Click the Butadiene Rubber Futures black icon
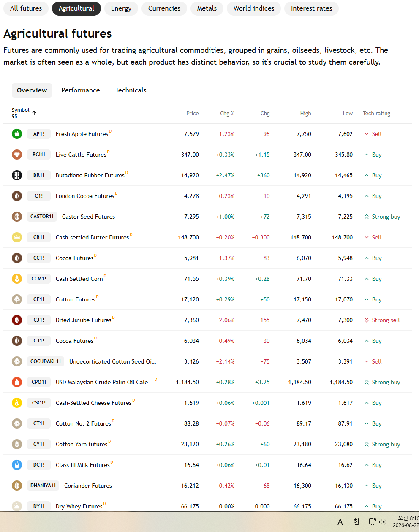 pyautogui.click(x=17, y=175)
